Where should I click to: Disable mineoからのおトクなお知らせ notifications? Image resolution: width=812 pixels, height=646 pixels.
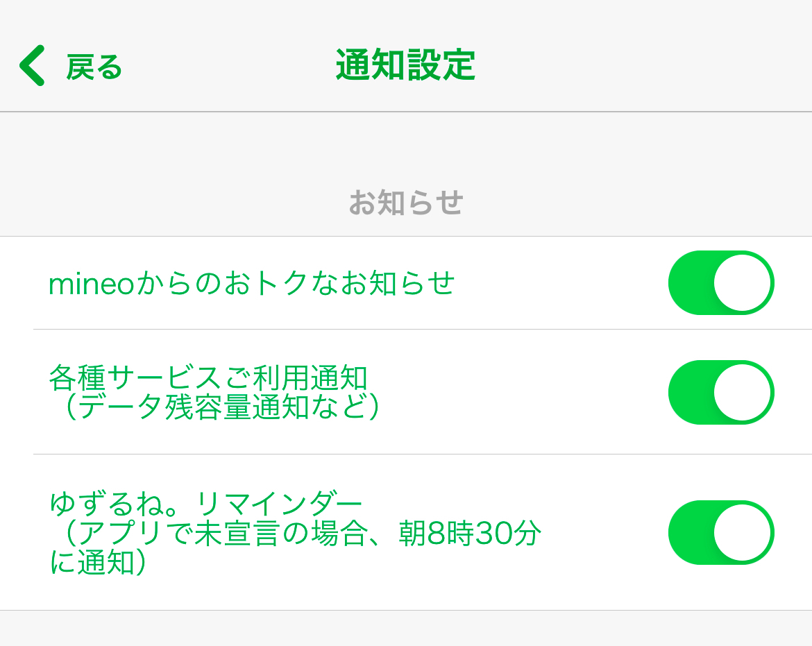[720, 283]
